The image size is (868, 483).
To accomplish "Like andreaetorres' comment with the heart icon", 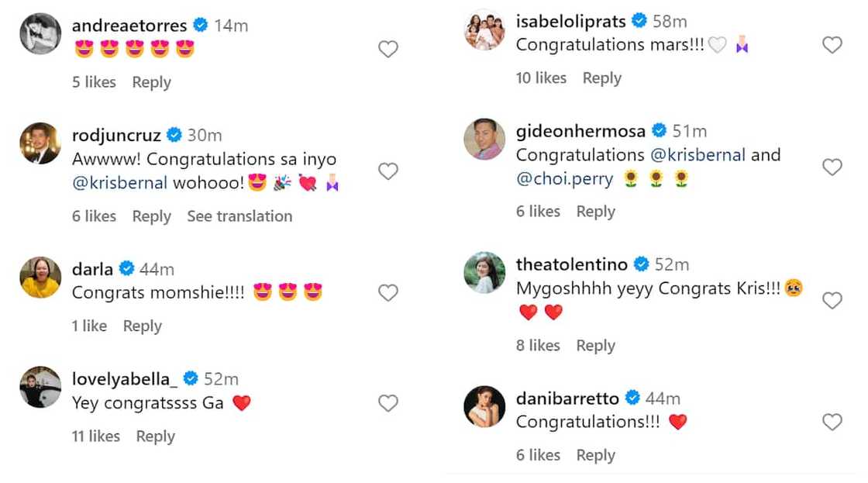I will click(387, 50).
